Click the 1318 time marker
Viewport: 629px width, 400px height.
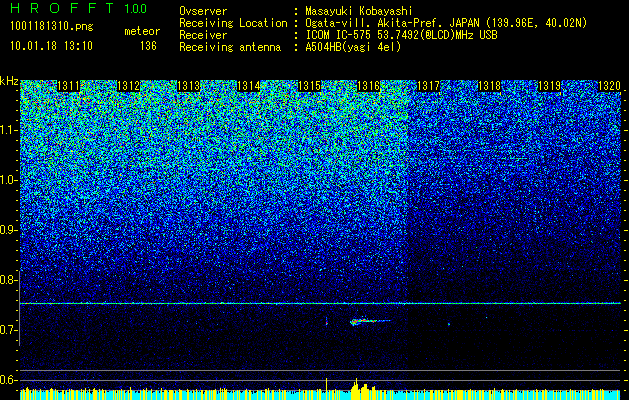coord(489,86)
